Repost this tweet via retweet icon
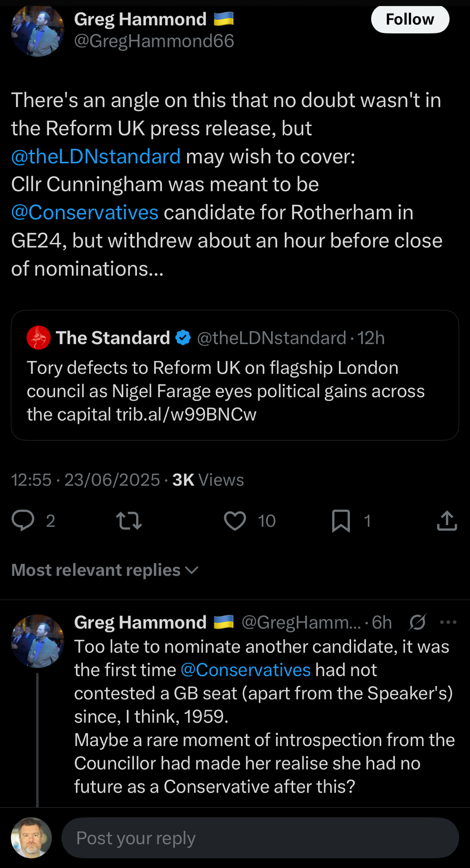 129,520
